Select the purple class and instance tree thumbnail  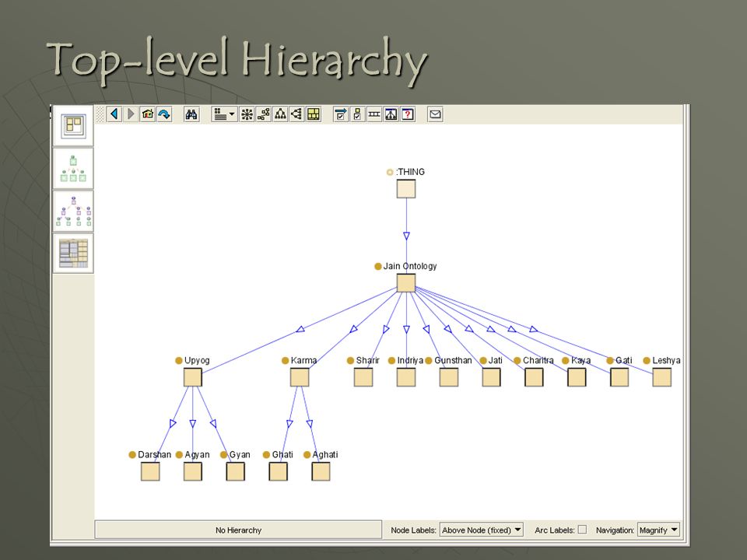73,211
